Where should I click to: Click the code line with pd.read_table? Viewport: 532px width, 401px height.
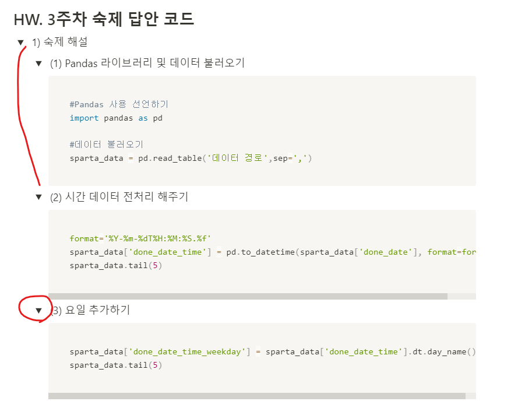pos(191,158)
